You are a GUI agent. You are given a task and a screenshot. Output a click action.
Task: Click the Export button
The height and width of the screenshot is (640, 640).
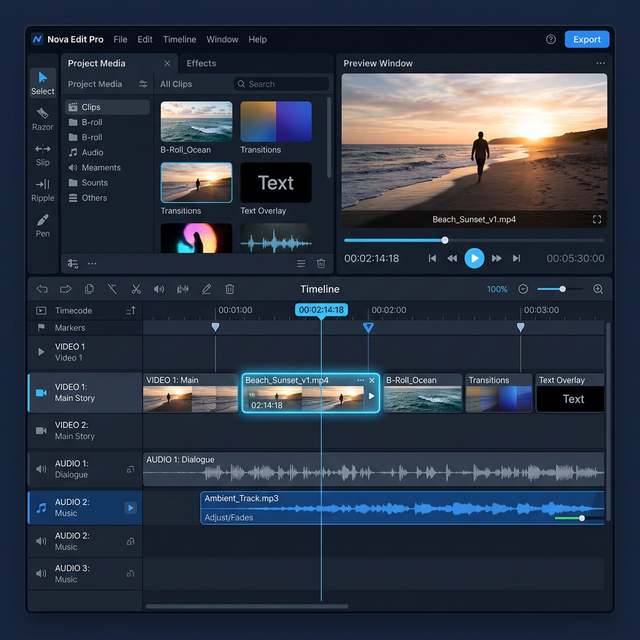point(586,40)
